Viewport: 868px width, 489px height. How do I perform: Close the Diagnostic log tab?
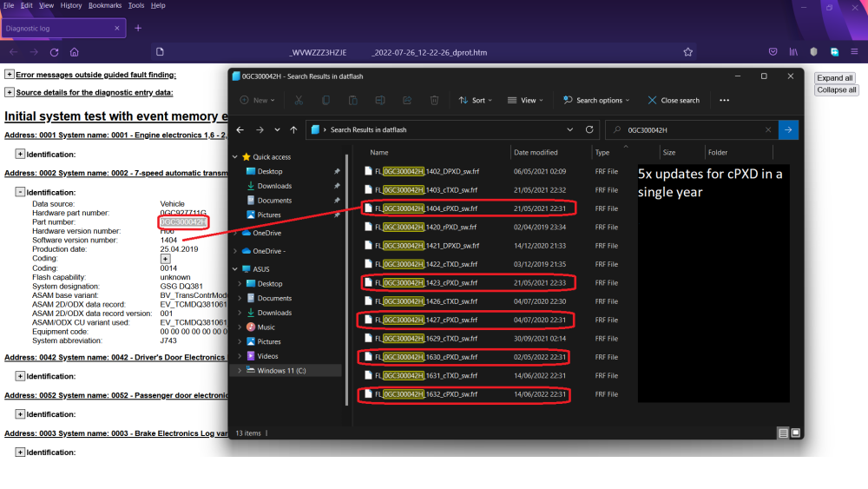point(117,29)
